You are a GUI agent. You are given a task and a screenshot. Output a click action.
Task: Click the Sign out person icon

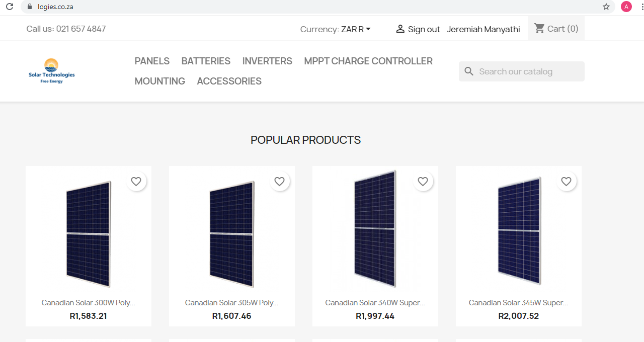point(400,29)
